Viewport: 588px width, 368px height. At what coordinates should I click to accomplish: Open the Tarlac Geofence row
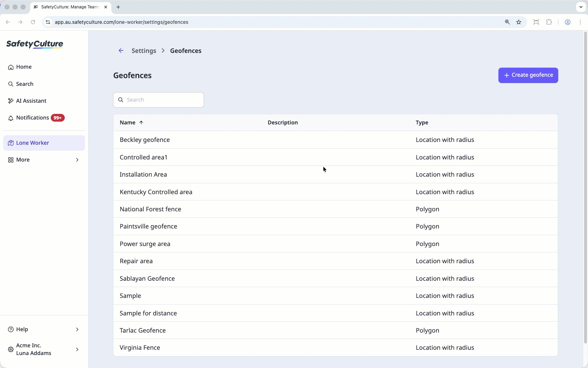tap(335, 330)
